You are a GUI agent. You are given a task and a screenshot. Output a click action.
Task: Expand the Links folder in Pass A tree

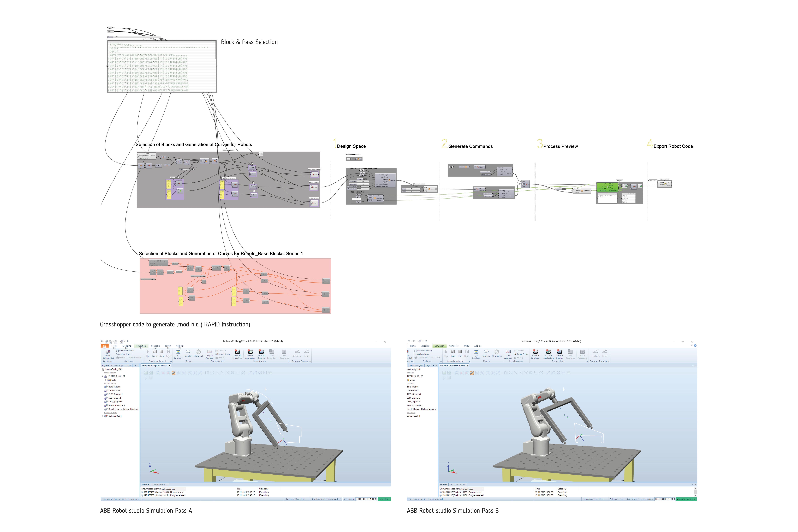click(x=106, y=380)
